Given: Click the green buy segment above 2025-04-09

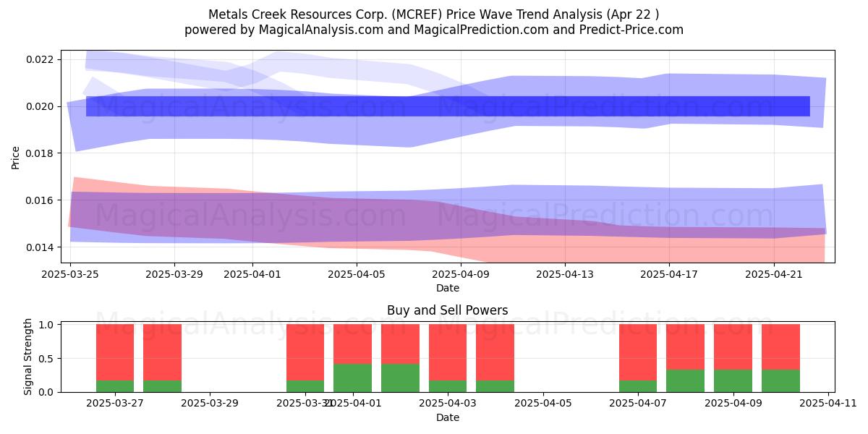Looking at the screenshot, I should [733, 381].
